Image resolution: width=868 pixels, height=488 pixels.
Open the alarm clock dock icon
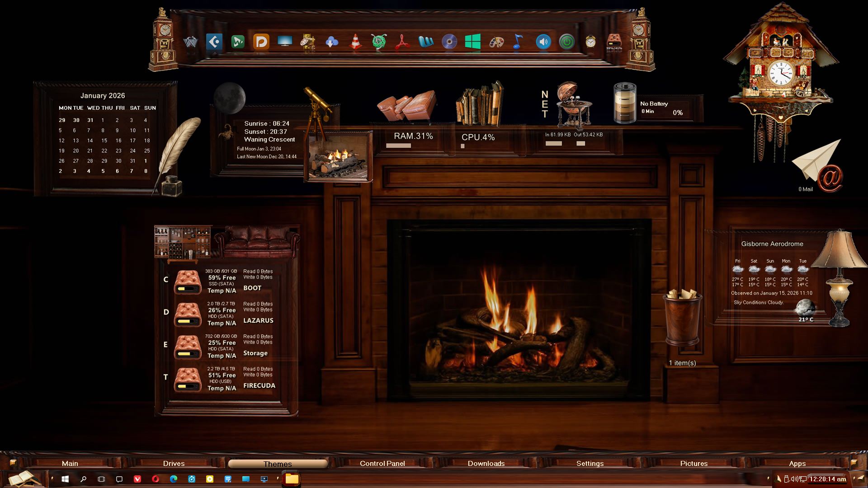[x=590, y=42]
